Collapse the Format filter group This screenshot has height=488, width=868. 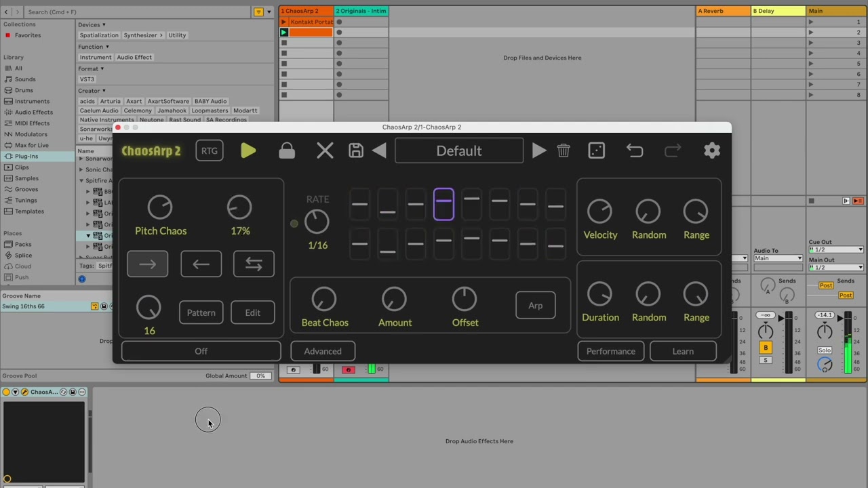(102, 68)
